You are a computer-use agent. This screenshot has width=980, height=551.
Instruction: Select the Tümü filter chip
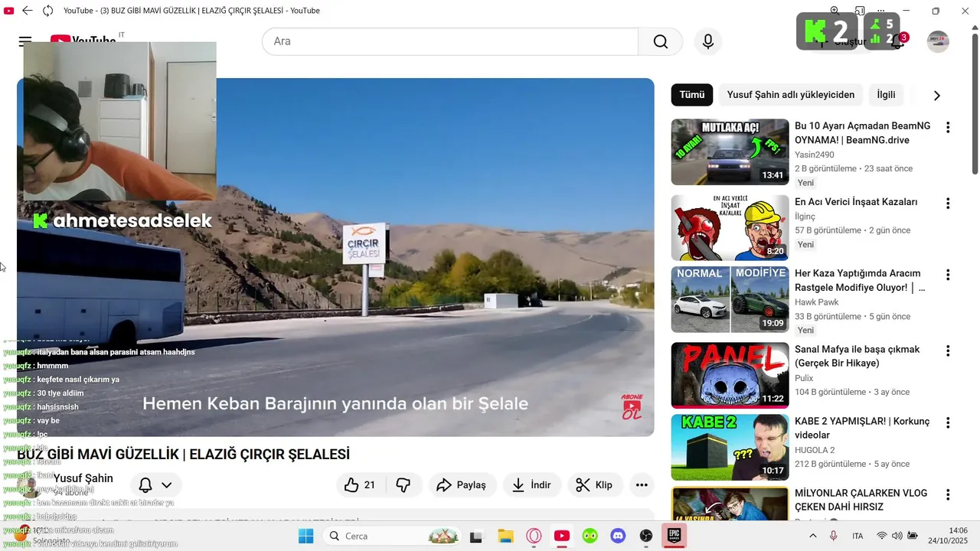coord(692,95)
